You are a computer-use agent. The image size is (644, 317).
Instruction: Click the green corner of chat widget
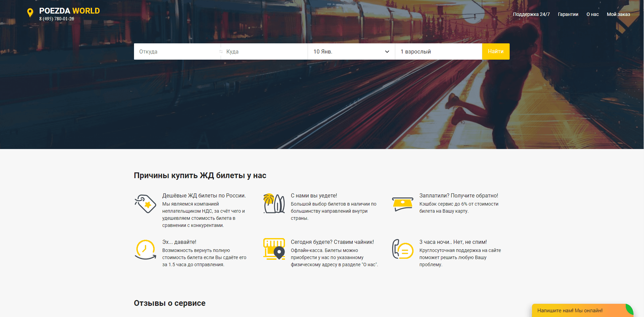629,308
